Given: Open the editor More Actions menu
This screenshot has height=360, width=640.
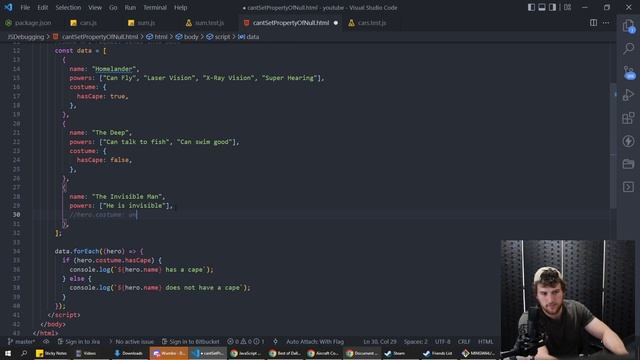Looking at the screenshot, I should pyautogui.click(x=606, y=23).
